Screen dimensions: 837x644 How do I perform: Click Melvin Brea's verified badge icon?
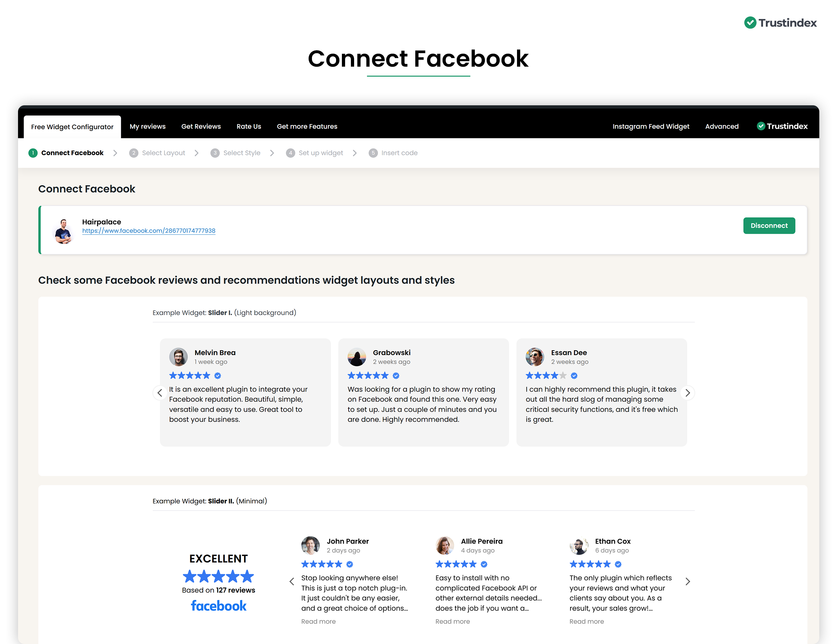218,376
